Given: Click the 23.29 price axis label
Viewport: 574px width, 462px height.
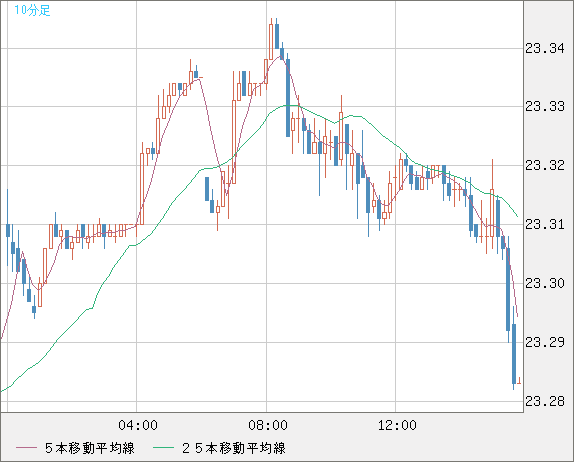Looking at the screenshot, I should [x=545, y=342].
